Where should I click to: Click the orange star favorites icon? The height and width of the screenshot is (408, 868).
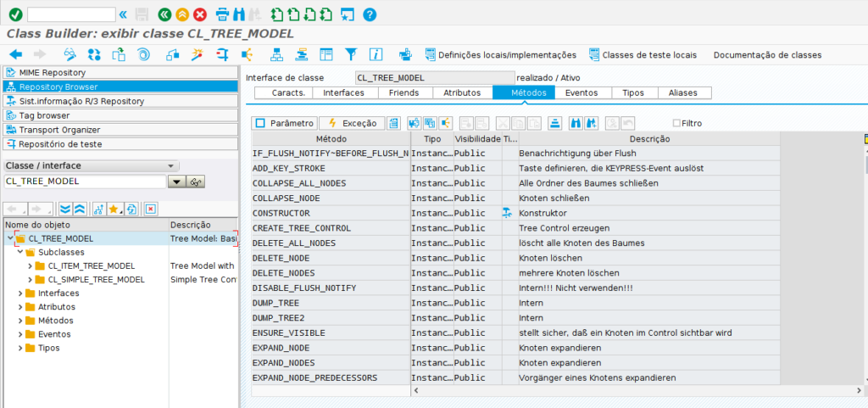coord(114,209)
